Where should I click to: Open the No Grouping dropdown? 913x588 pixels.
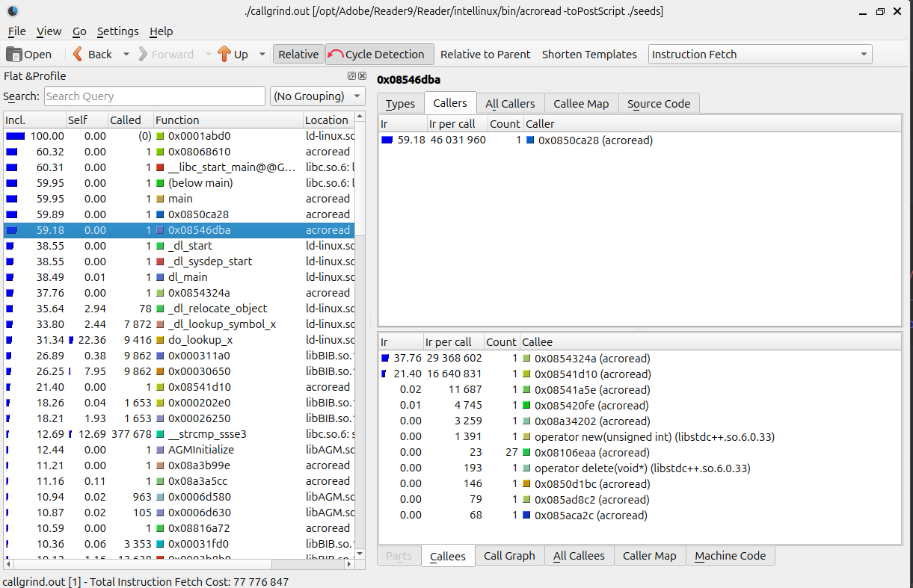[317, 96]
